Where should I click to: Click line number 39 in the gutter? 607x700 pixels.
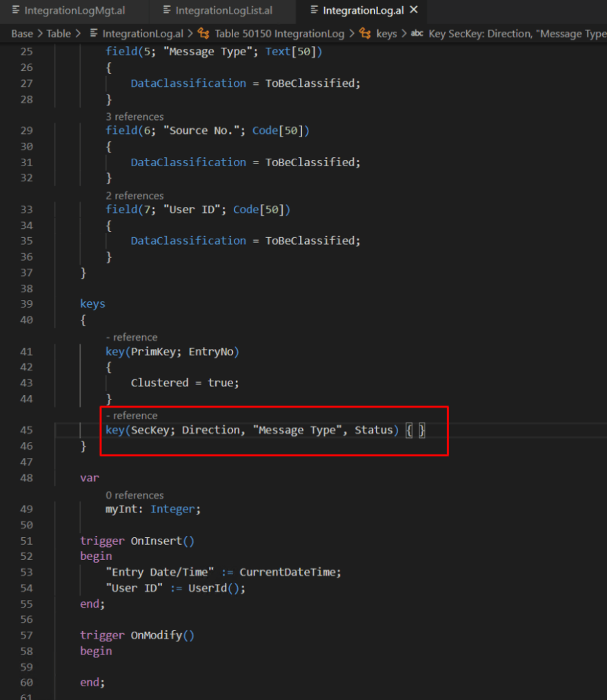27,304
